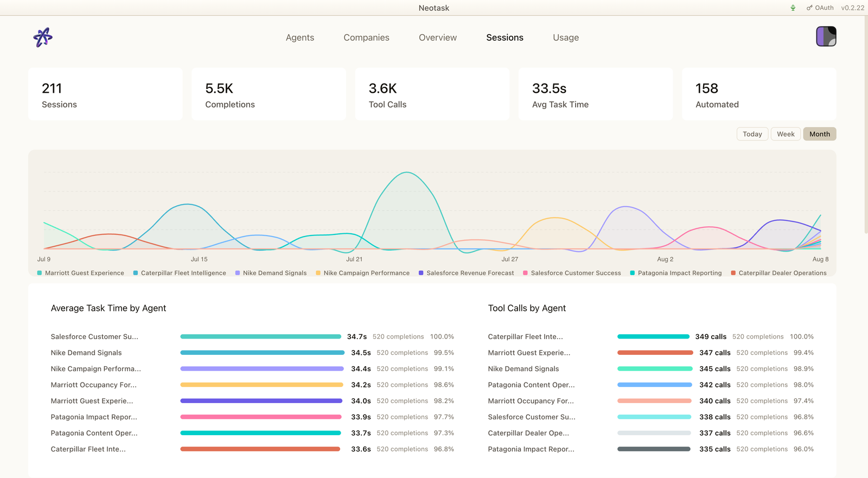This screenshot has height=478, width=868.
Task: Click the "Jul 21" chart axis label
Action: click(x=354, y=259)
